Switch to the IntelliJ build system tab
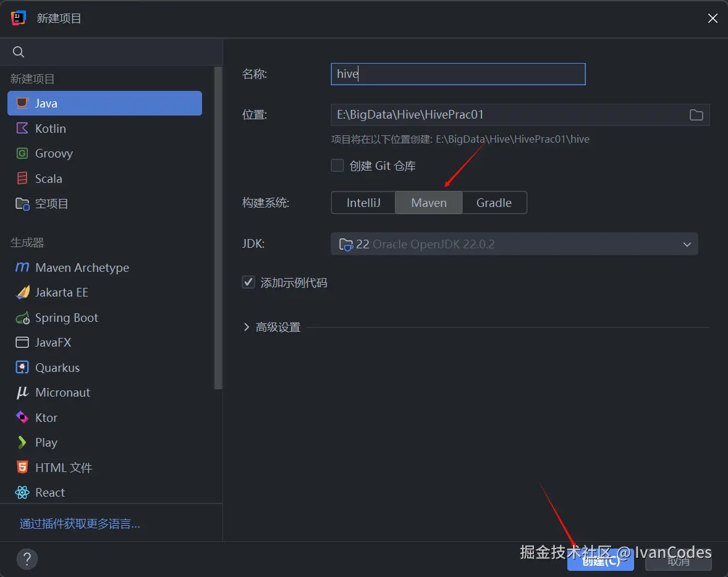728x577 pixels. click(363, 202)
